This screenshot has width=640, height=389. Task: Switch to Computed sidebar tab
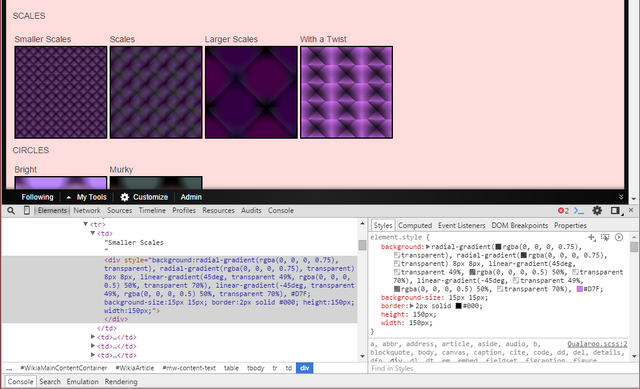(x=415, y=225)
